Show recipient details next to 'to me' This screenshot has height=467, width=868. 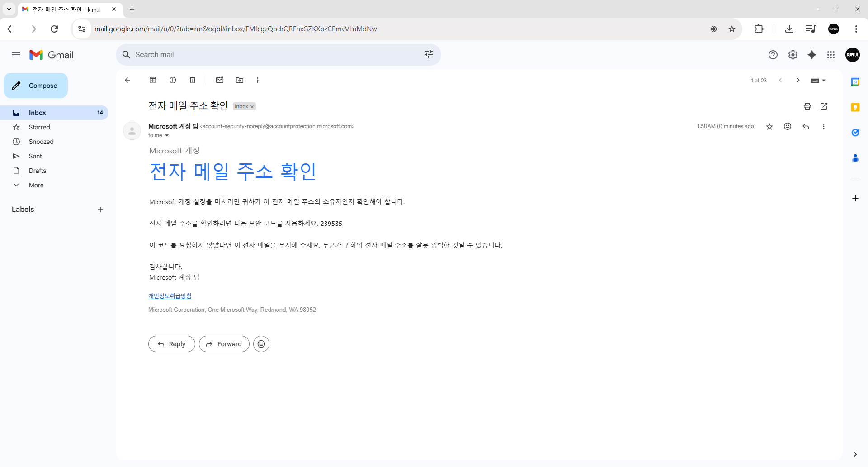tap(167, 135)
